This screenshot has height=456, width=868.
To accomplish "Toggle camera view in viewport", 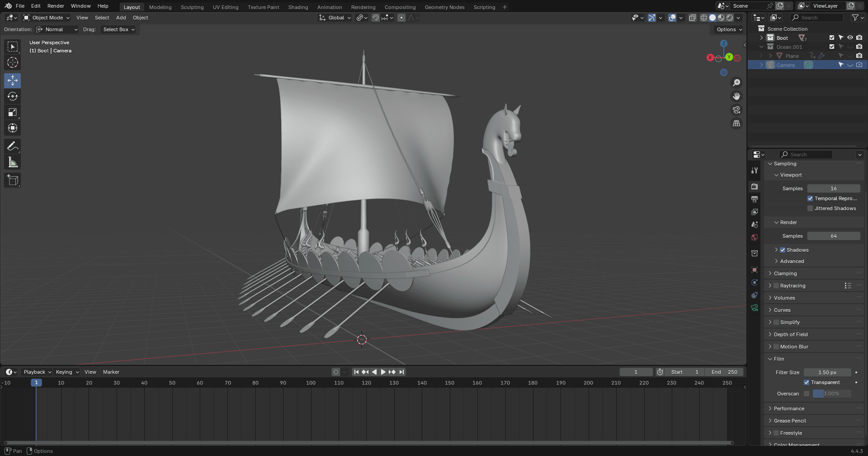I will tap(736, 110).
